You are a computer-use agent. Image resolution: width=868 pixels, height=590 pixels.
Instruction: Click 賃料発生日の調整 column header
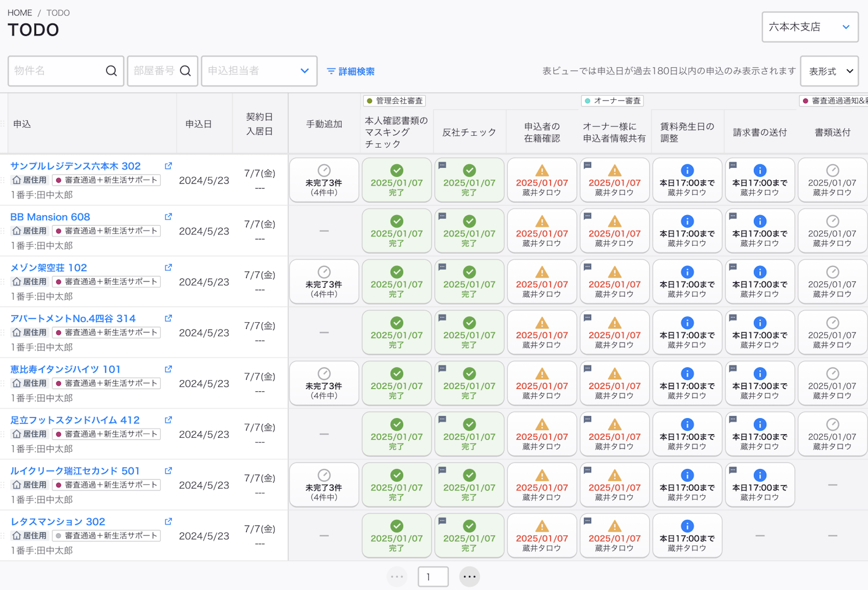(x=687, y=132)
